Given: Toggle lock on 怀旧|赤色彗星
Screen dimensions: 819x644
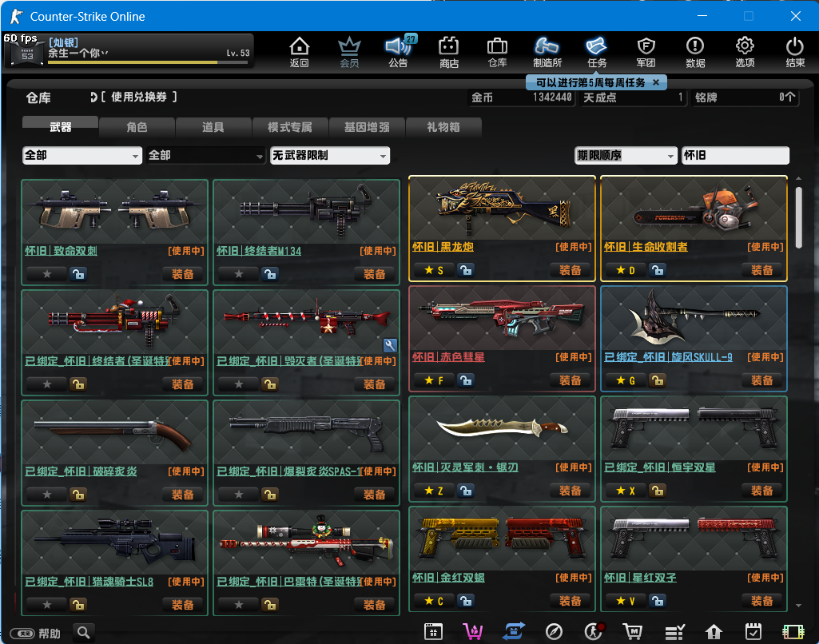Looking at the screenshot, I should pyautogui.click(x=465, y=380).
